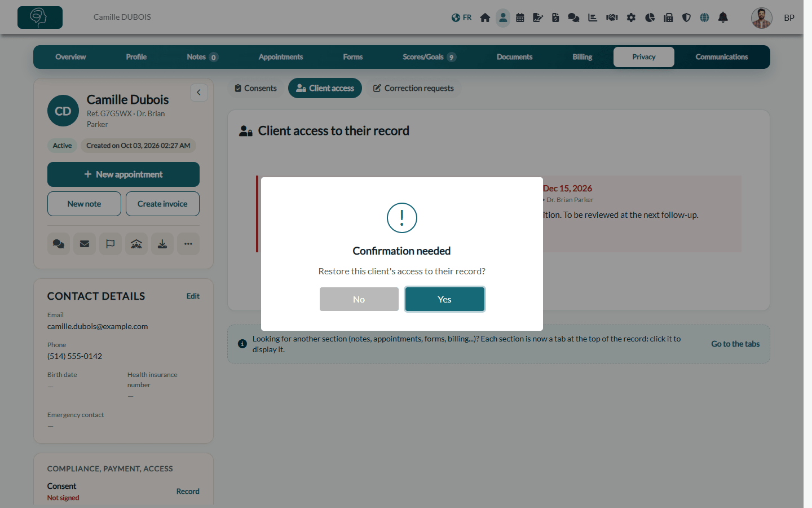Open the Communications tab
This screenshot has width=812, height=508.
722,57
